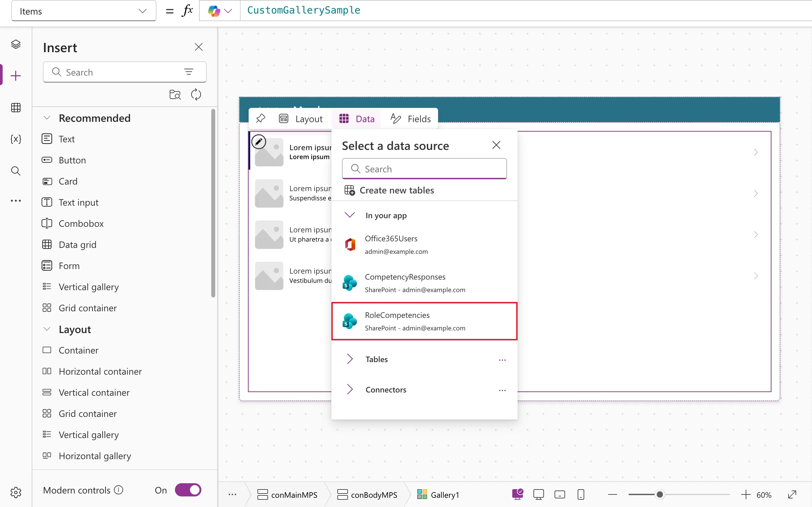Image resolution: width=812 pixels, height=507 pixels.
Task: Collapse the Layout section in Insert
Action: tap(47, 329)
